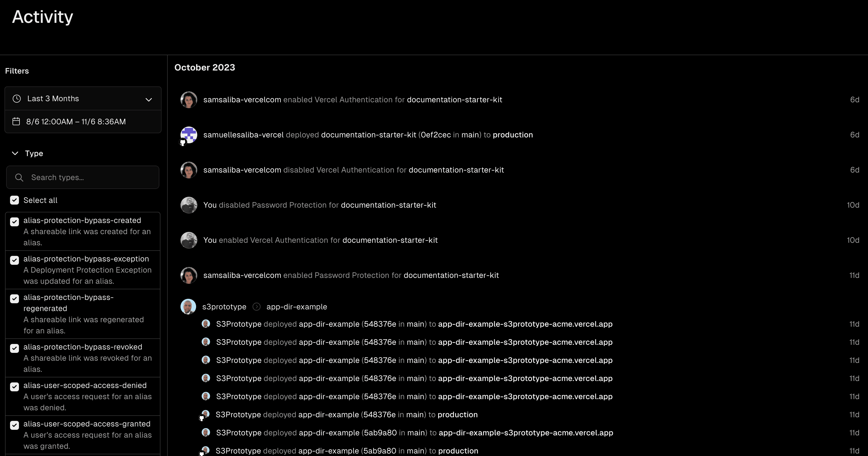Screen dimensions: 868x456
Task: Click the magnifier icon in type search
Action: point(19,177)
